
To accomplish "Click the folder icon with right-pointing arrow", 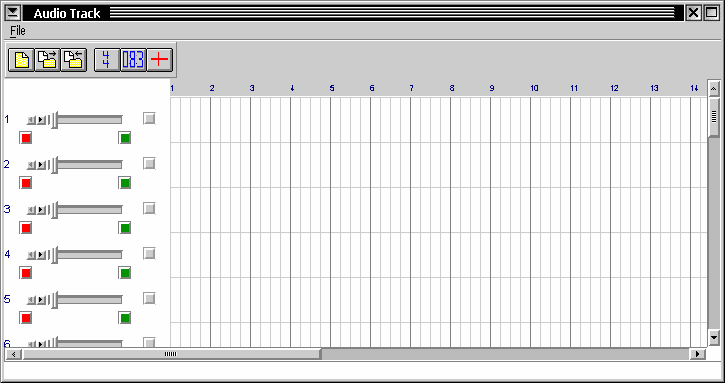I will pyautogui.click(x=48, y=60).
